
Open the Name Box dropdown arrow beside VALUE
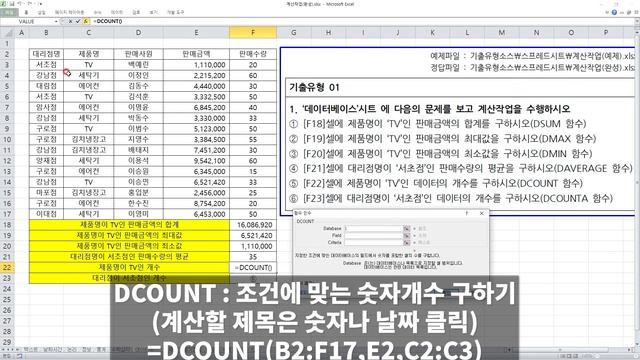pyautogui.click(x=56, y=21)
